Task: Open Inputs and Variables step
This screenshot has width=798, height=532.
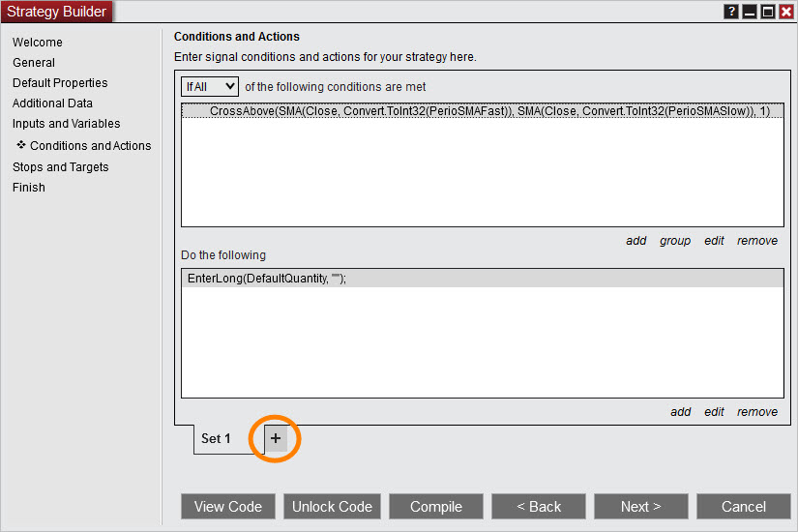Action: point(66,124)
